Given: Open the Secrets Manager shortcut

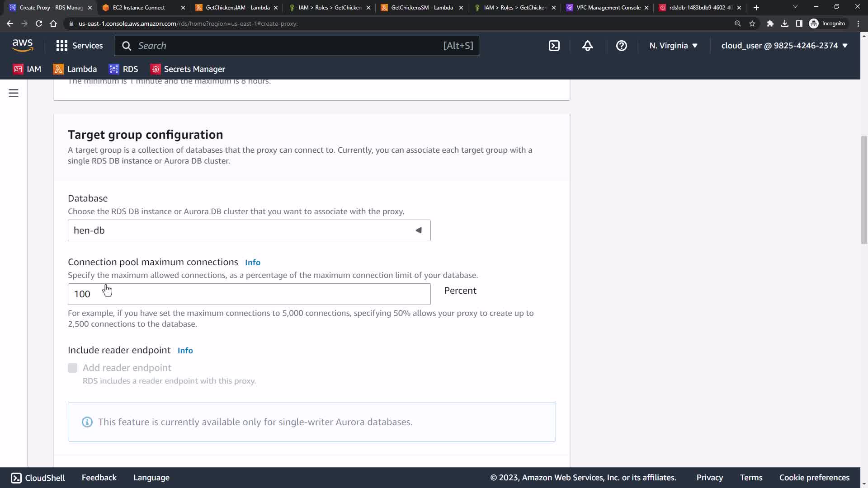Looking at the screenshot, I should pos(188,69).
